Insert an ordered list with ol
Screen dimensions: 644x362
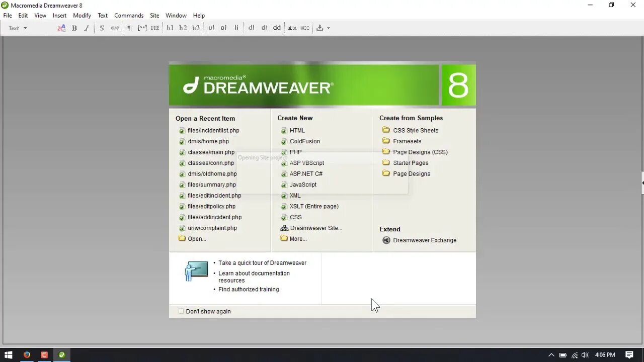(223, 28)
